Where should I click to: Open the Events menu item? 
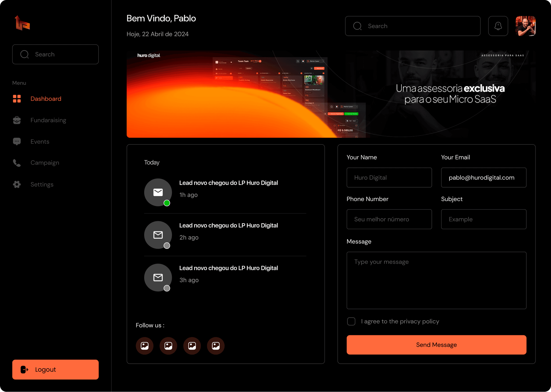[x=40, y=142]
